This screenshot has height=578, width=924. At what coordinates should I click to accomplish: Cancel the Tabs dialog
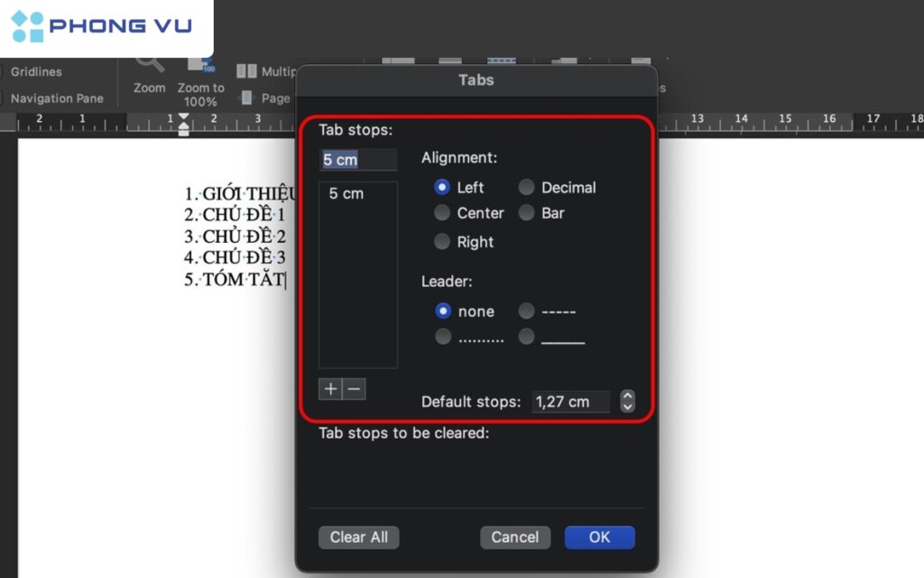tap(515, 537)
